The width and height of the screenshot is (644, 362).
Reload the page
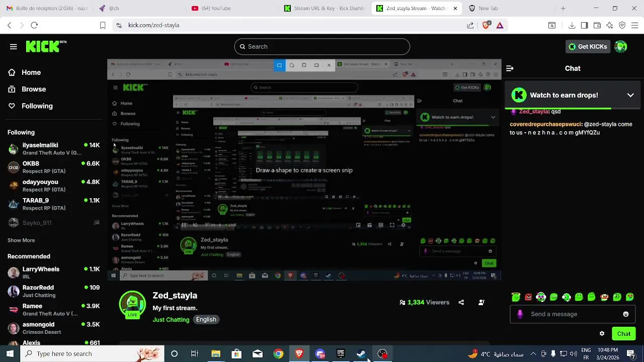[x=34, y=25]
